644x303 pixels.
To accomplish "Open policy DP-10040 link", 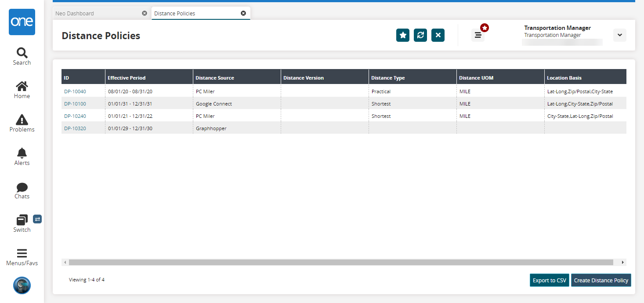I will tap(75, 91).
